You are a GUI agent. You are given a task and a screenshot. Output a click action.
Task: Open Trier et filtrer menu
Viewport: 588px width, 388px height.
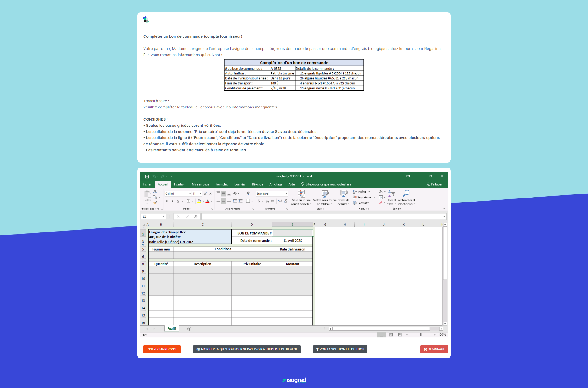392,198
